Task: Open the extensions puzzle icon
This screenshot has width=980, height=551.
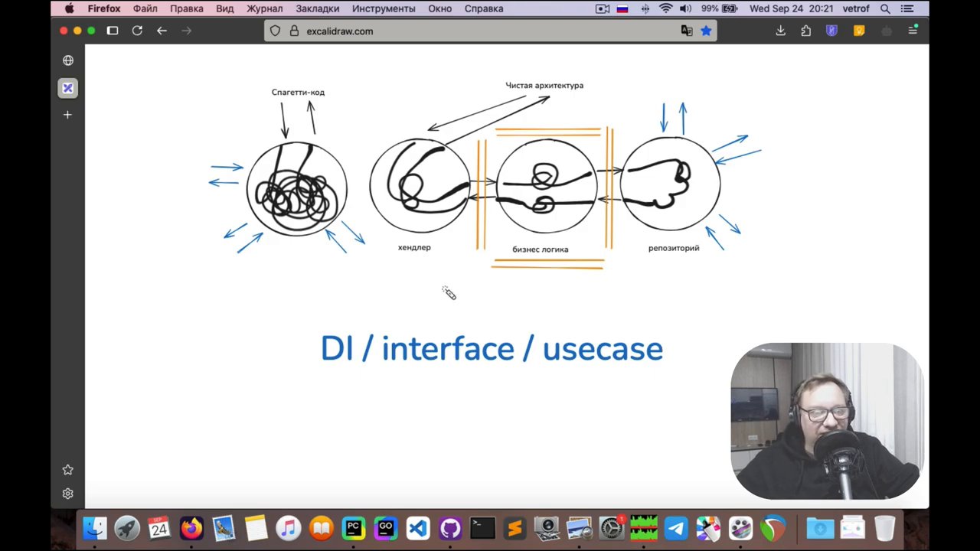Action: pyautogui.click(x=805, y=31)
